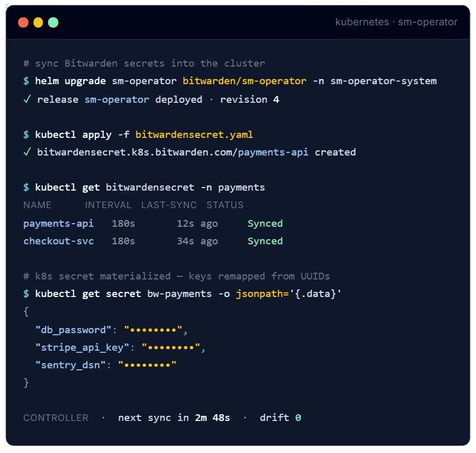The width and height of the screenshot is (476, 453).
Task: Click the '12s ago' last-sync value
Action: (197, 224)
